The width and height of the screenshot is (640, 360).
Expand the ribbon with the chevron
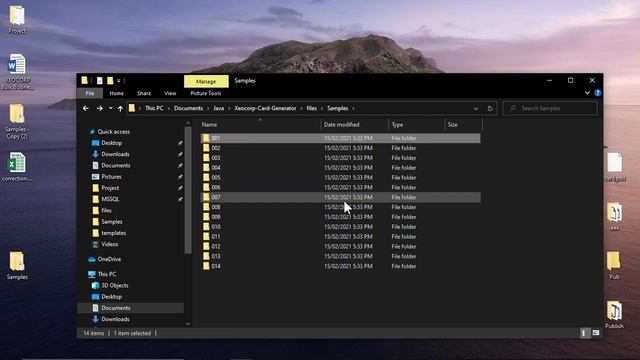pyautogui.click(x=587, y=93)
